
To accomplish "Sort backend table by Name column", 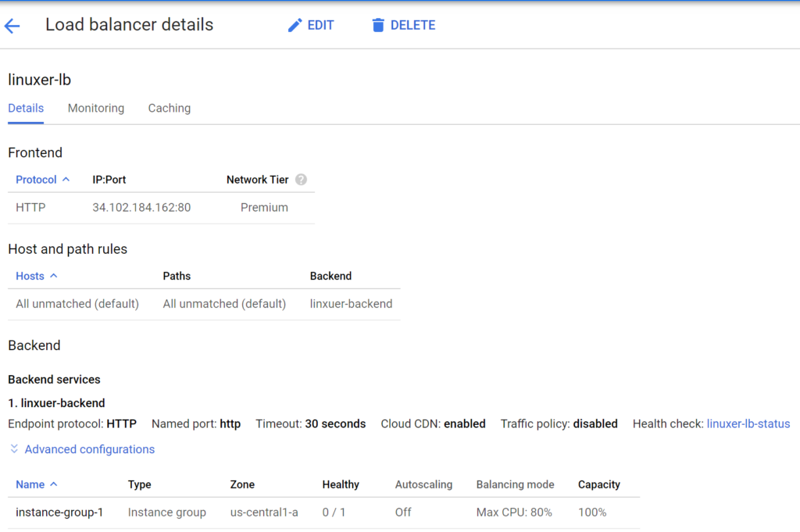I will (x=30, y=484).
